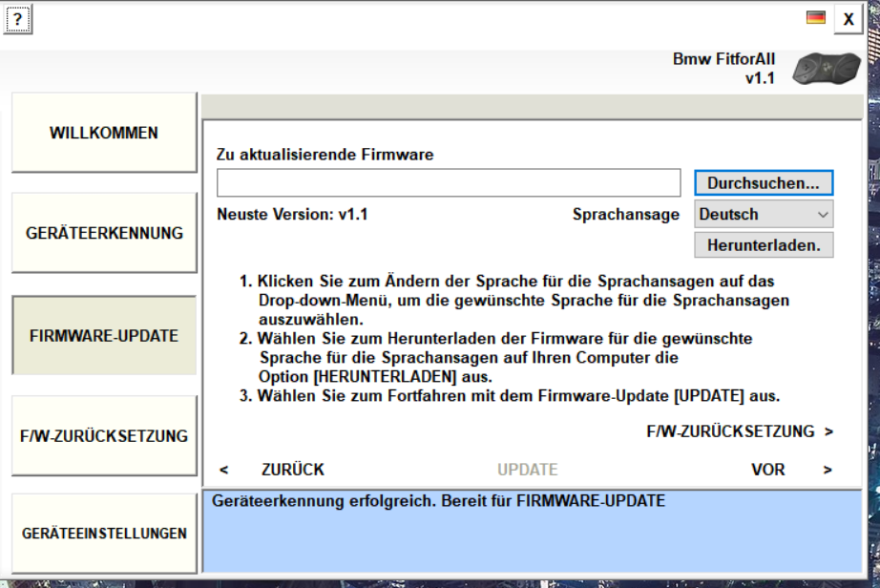Viewport: 880px width, 588px height.
Task: Open the WILLKOMMEN section
Action: (104, 133)
